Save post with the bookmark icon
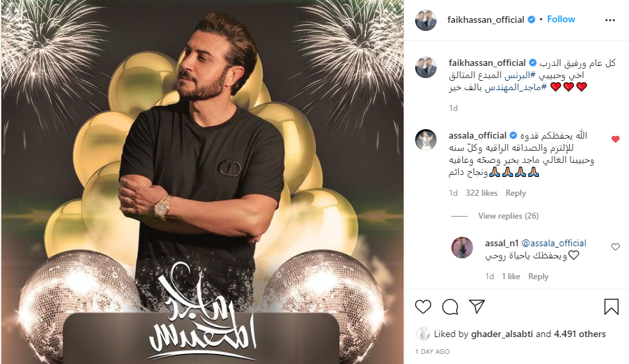Image resolution: width=629 pixels, height=364 pixels. pyautogui.click(x=612, y=307)
